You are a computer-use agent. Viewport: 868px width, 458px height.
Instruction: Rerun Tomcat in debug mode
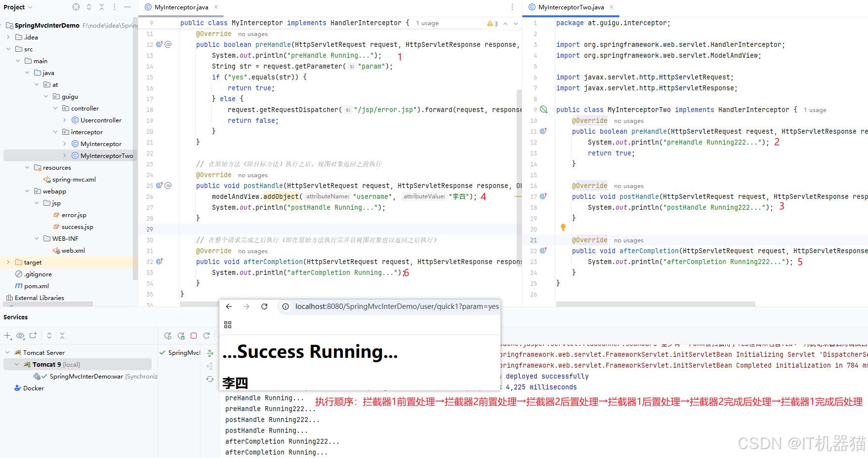pos(181,336)
